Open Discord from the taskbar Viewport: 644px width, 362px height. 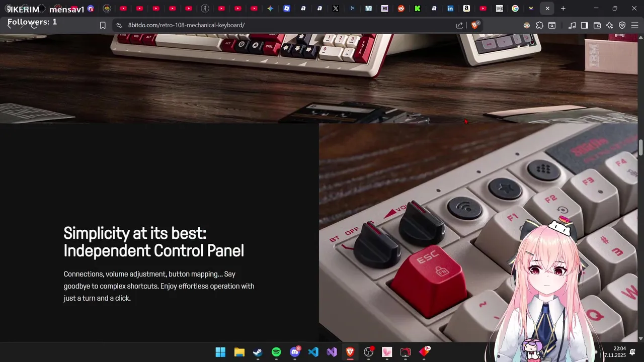295,352
